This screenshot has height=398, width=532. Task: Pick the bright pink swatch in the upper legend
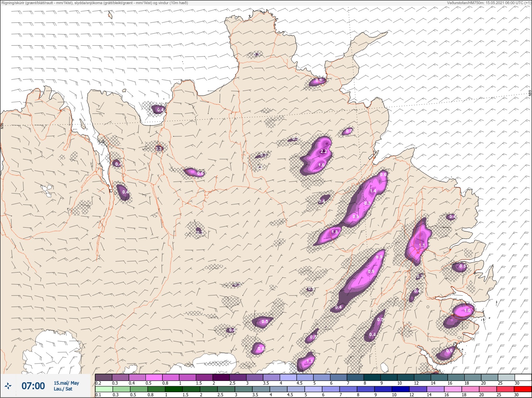pos(154,377)
